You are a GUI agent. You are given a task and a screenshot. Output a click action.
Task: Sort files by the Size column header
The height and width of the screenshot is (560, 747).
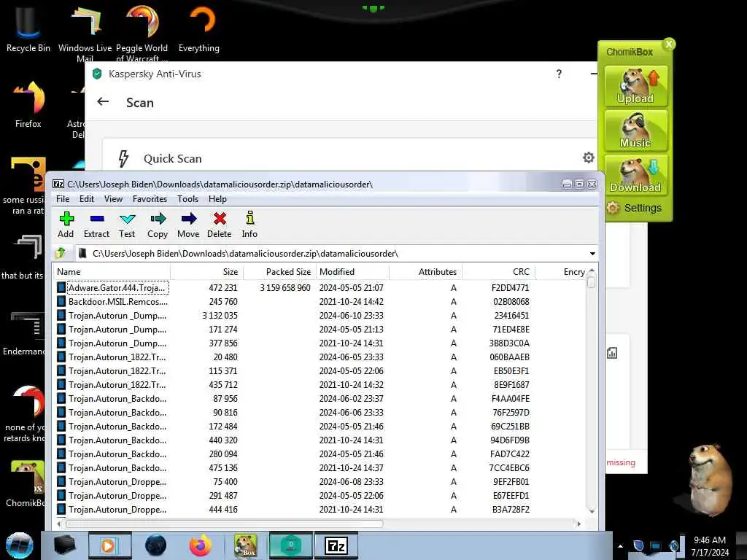[x=207, y=272]
